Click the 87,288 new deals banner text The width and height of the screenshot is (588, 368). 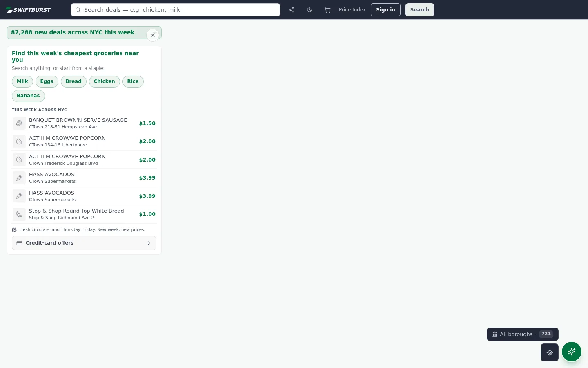click(73, 32)
